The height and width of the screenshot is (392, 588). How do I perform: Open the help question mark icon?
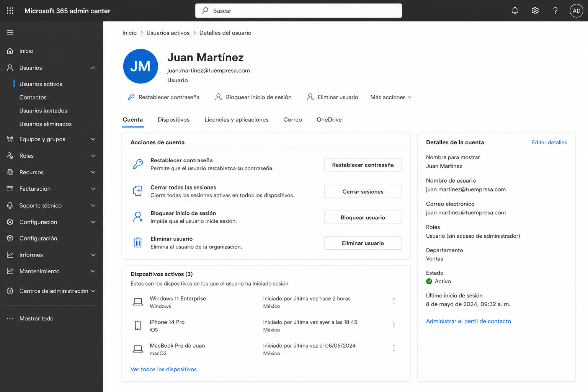coord(555,11)
